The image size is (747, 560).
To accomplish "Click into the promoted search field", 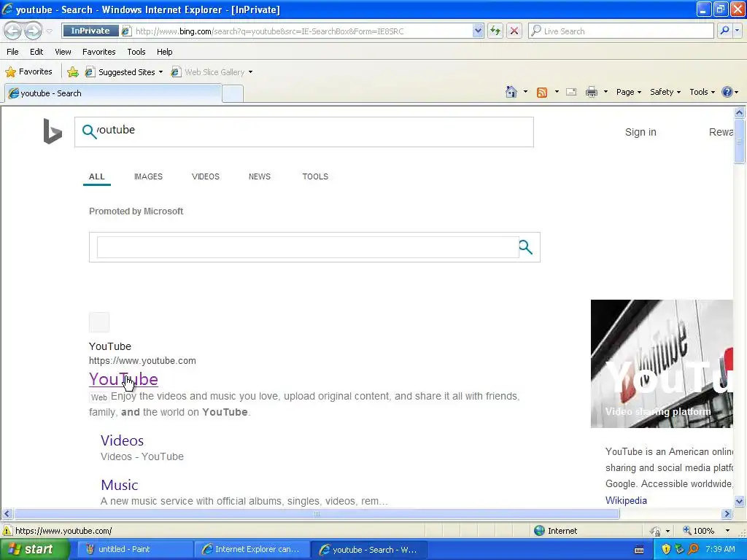I will click(x=308, y=247).
